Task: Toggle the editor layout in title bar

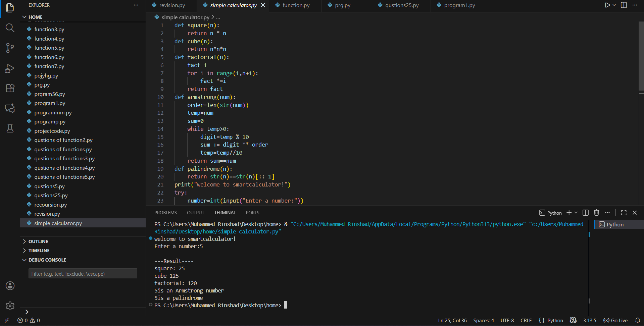Action: [624, 5]
